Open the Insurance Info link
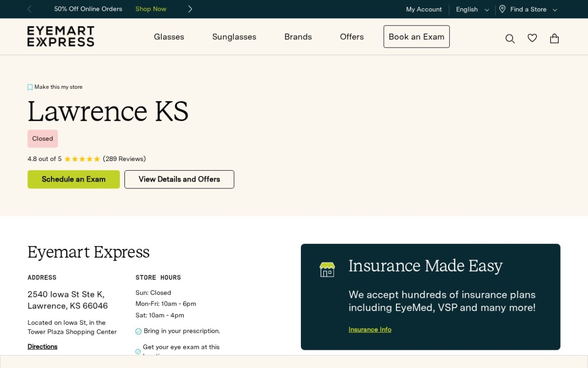 coord(370,330)
